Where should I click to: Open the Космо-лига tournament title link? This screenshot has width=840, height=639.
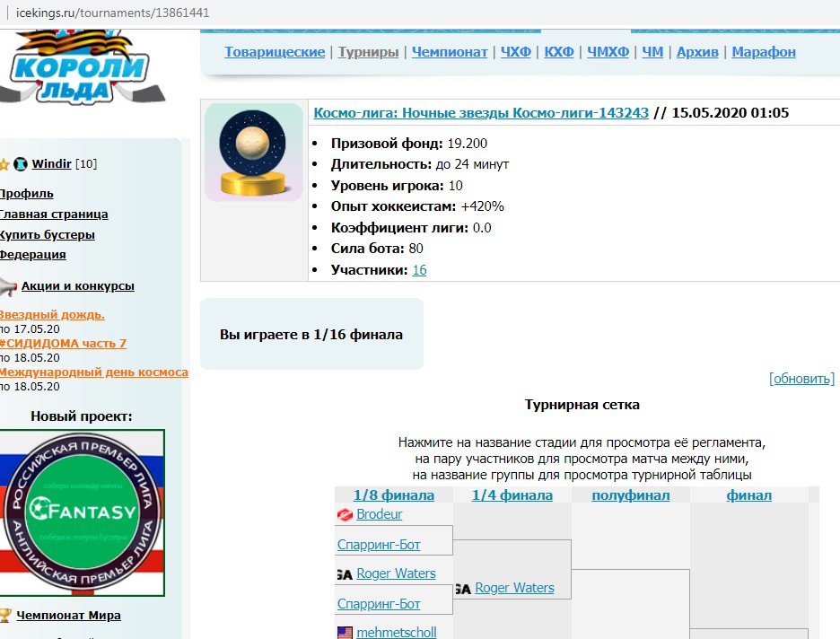pos(480,113)
